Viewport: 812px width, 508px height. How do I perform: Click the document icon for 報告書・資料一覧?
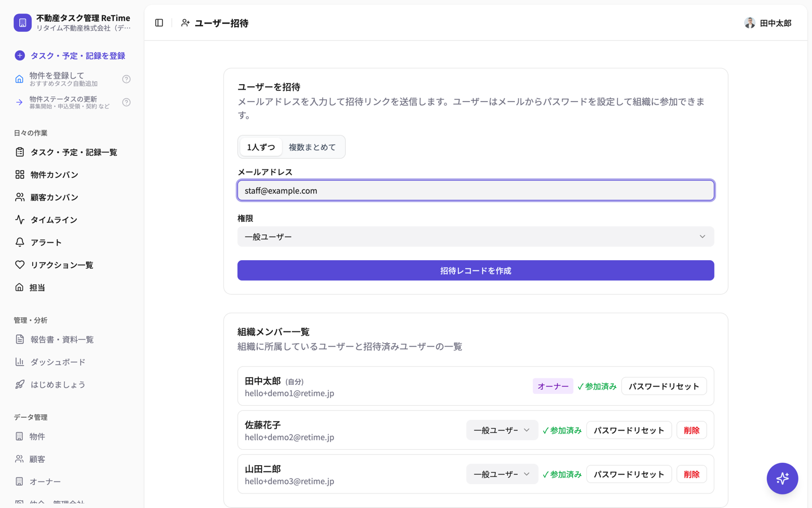coord(20,339)
